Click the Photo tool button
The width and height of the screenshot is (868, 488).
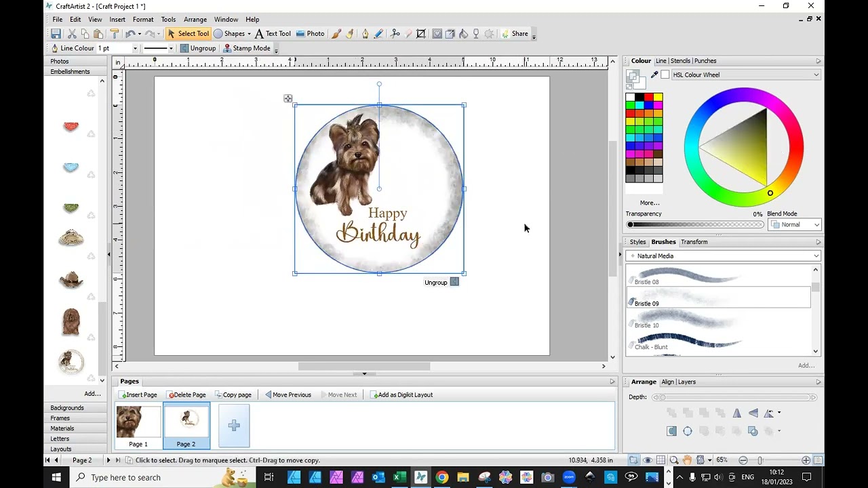point(310,34)
